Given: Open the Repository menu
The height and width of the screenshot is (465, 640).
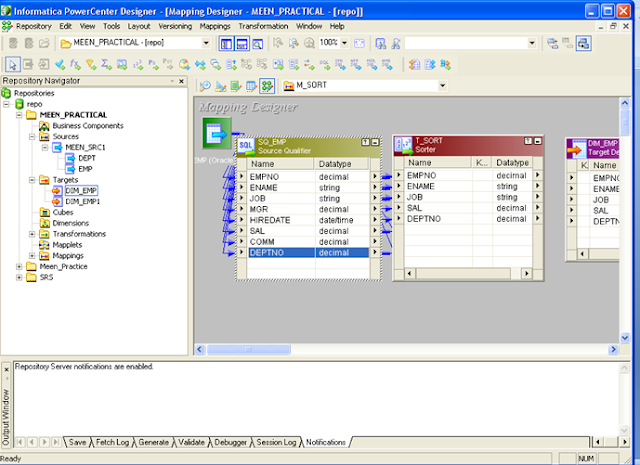Looking at the screenshot, I should tap(33, 26).
